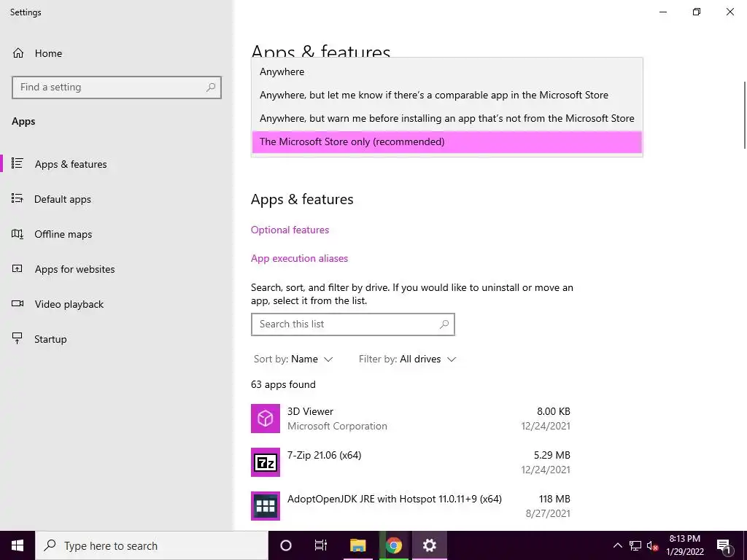Viewport: 747px width, 560px height.
Task: Select the Anywhere option
Action: point(447,71)
